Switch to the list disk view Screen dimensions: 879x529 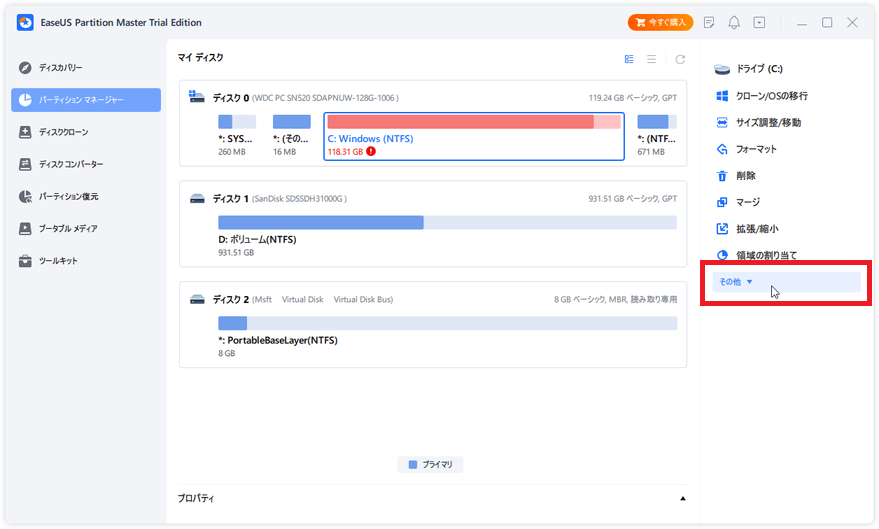pyautogui.click(x=654, y=59)
